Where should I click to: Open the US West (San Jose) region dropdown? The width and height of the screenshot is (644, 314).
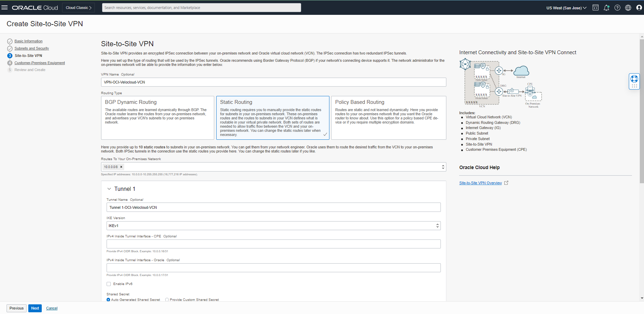click(x=566, y=8)
